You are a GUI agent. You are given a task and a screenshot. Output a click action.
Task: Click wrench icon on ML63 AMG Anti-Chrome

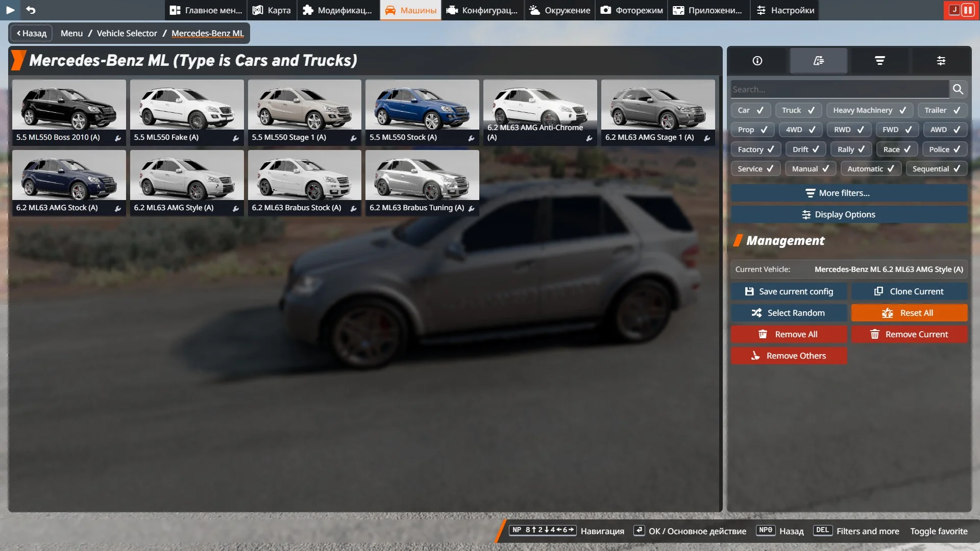click(x=590, y=138)
